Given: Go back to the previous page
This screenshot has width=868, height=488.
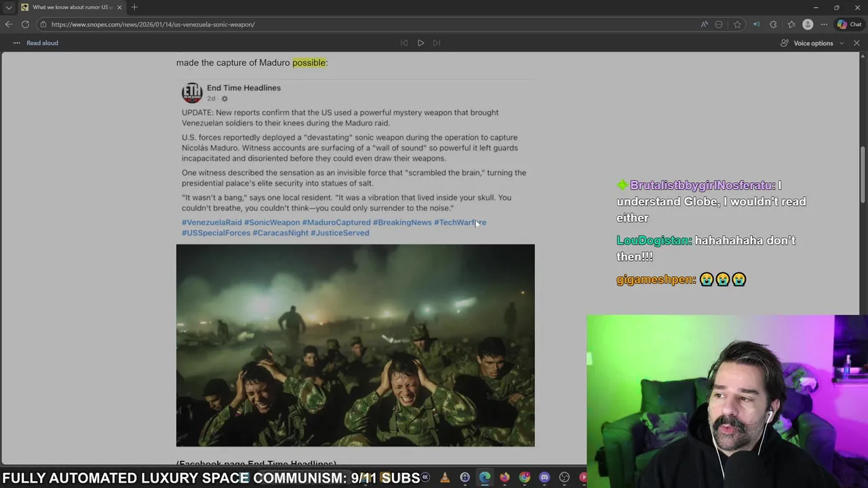Looking at the screenshot, I should 9,24.
